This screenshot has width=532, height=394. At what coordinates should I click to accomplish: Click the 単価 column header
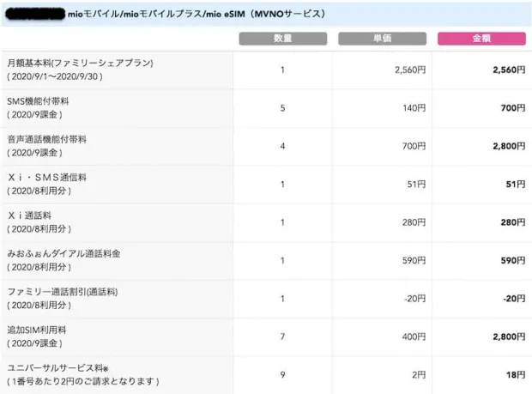pos(383,39)
